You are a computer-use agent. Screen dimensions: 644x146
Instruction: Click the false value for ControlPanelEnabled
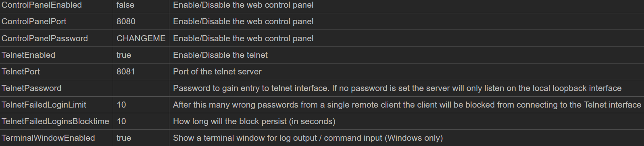[x=125, y=5]
